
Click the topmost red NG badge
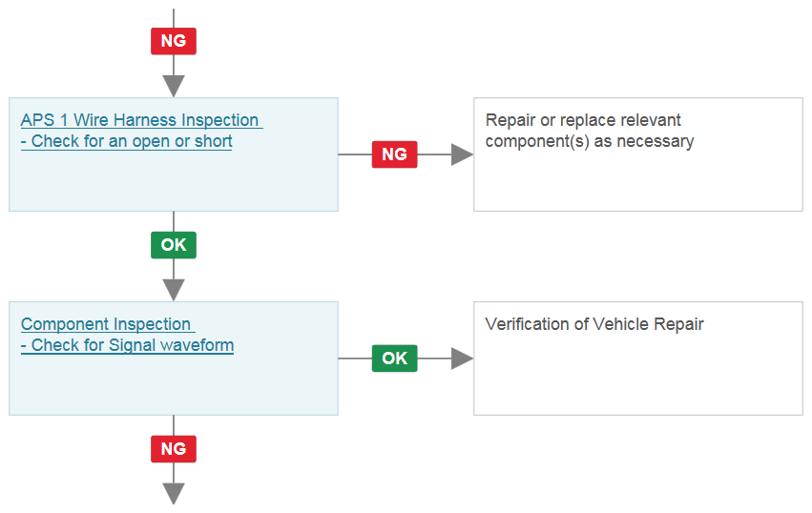[174, 41]
